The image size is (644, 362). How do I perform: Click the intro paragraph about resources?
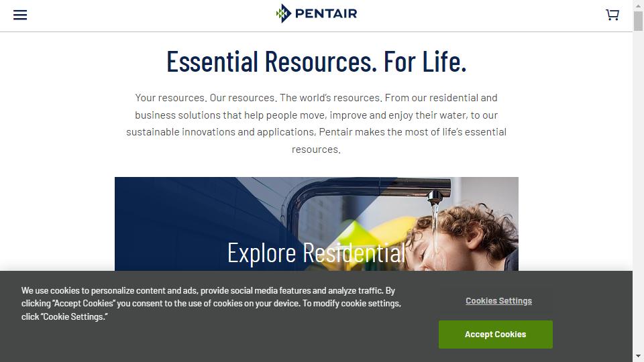[316, 123]
